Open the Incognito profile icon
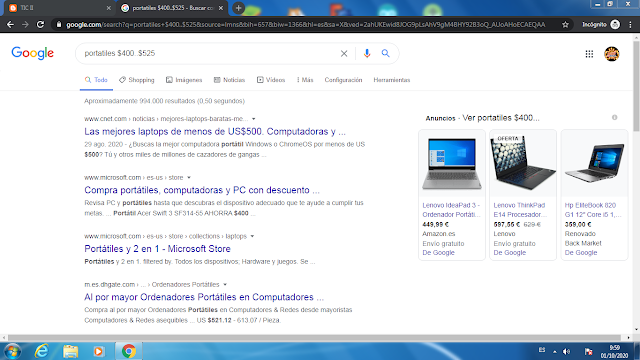The width and height of the screenshot is (640, 360). [x=615, y=24]
